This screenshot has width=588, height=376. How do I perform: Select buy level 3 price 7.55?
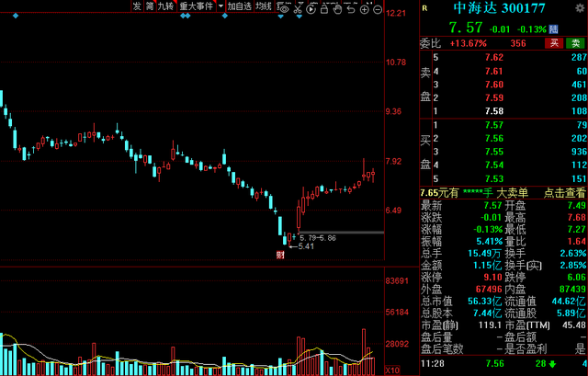pos(494,152)
